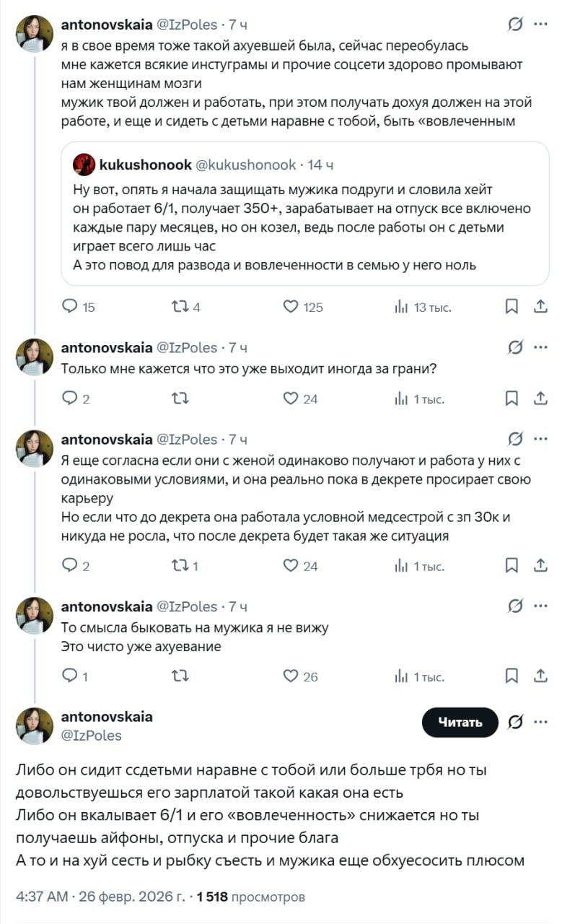
Task: Reply to the "То смысла быковать" tweet
Action: [x=70, y=676]
